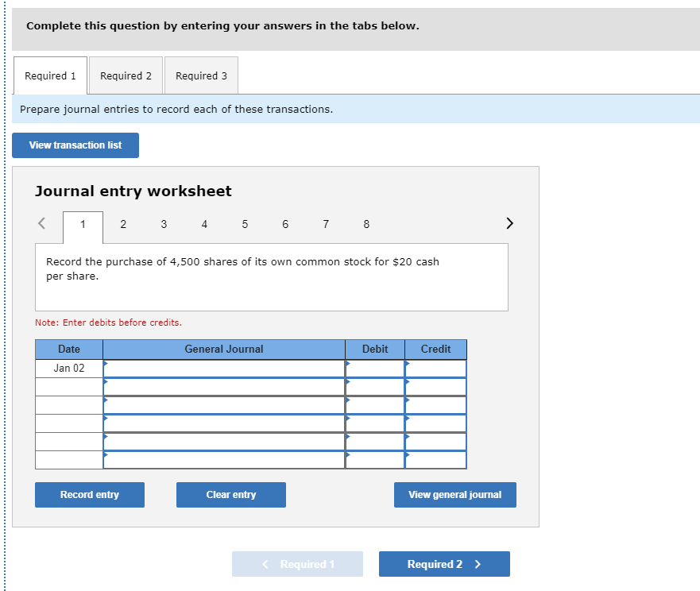Select transaction 8 in the worksheet
The width and height of the screenshot is (700, 591).
pyautogui.click(x=366, y=224)
